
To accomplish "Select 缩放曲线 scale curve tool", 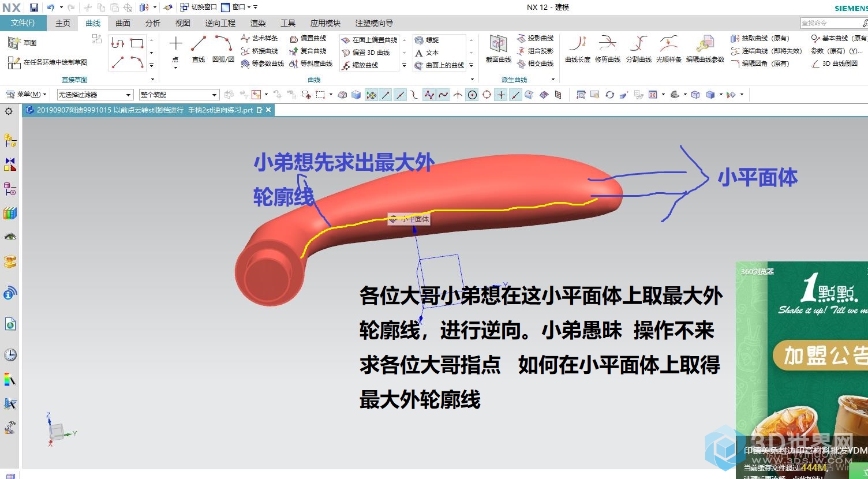I will click(360, 65).
